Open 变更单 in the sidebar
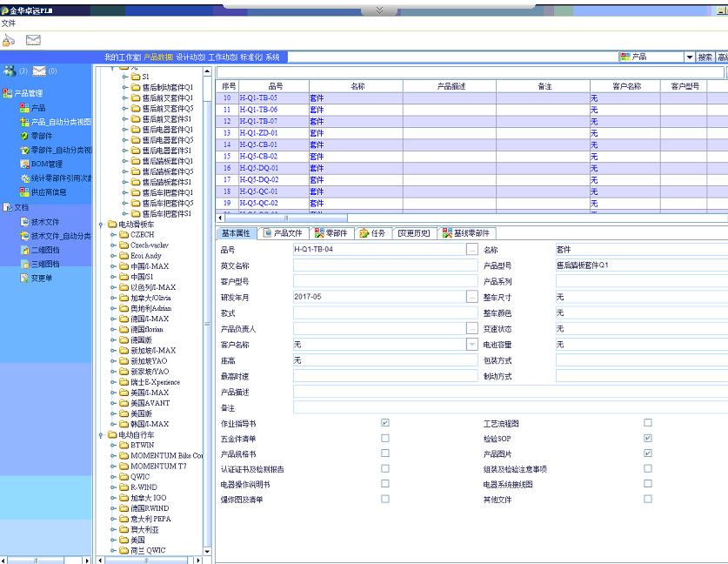The height and width of the screenshot is (564, 728). 42,278
